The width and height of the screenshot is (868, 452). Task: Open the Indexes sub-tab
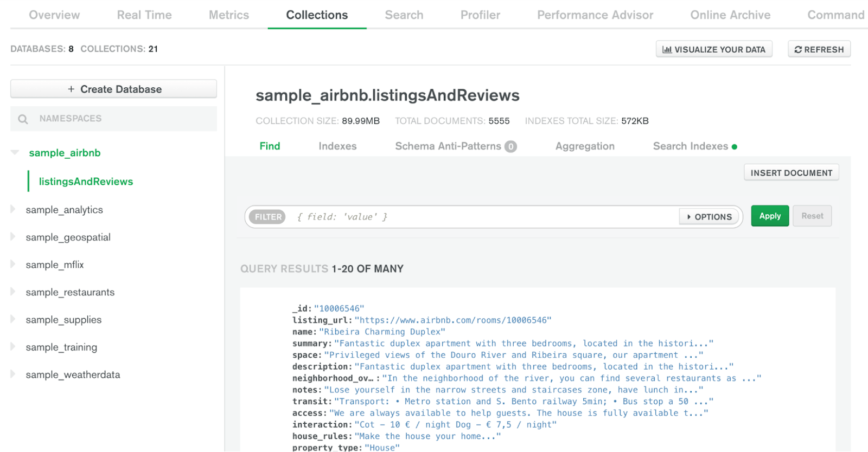[337, 146]
